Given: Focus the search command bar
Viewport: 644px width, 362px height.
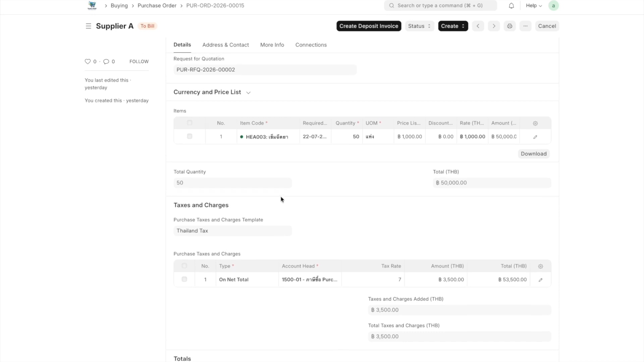Looking at the screenshot, I should tap(440, 6).
